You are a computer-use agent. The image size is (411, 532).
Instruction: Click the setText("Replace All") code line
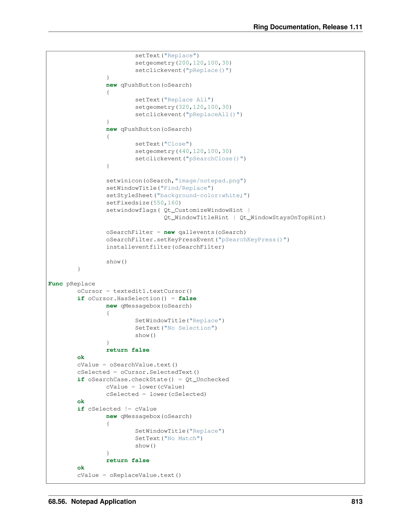(174, 100)
